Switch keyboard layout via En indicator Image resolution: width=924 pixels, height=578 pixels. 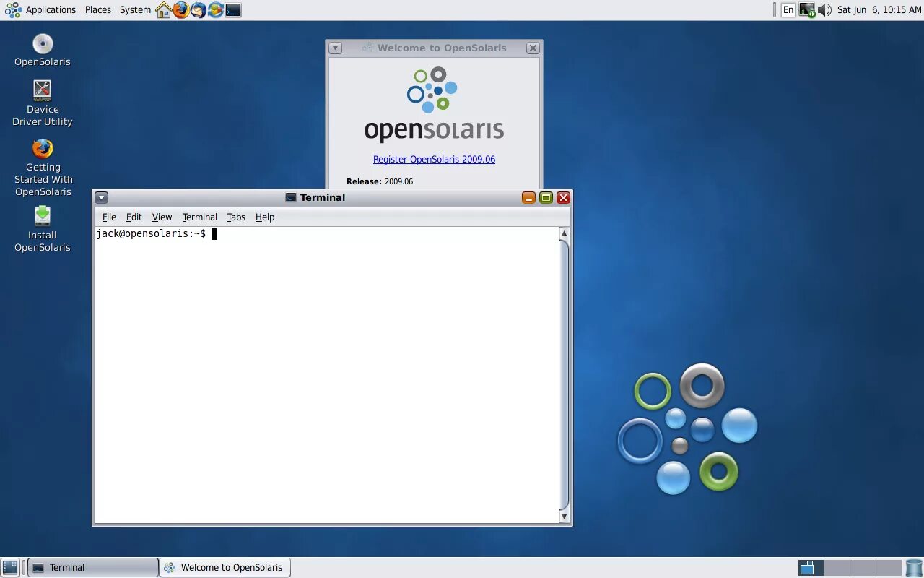tap(788, 10)
